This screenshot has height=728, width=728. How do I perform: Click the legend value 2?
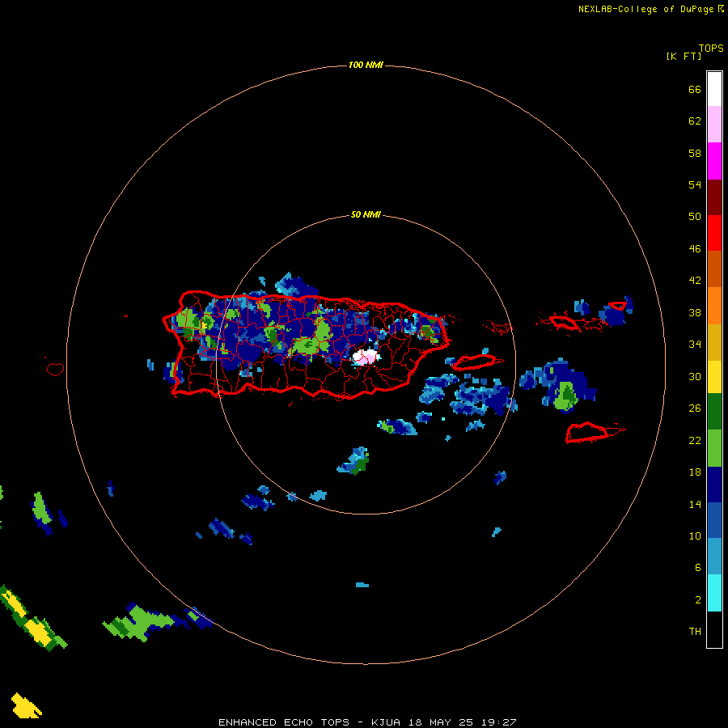(x=697, y=600)
